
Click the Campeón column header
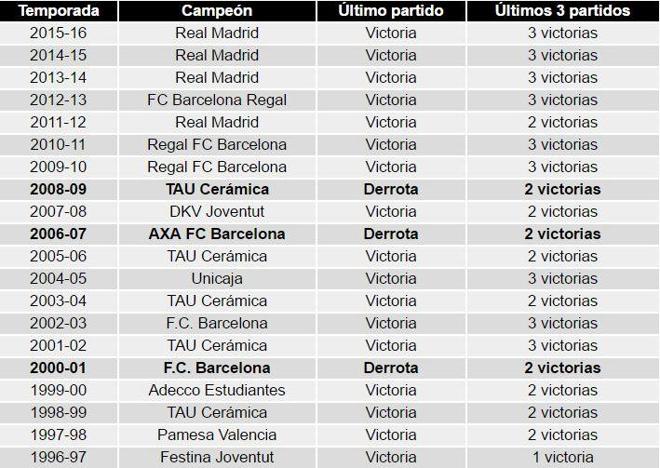click(x=216, y=10)
